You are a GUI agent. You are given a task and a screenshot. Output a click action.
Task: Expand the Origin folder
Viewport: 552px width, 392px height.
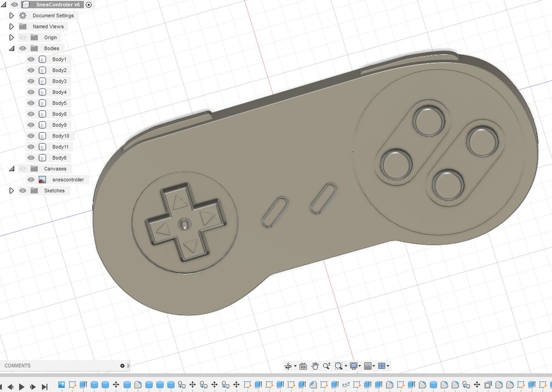pos(12,37)
